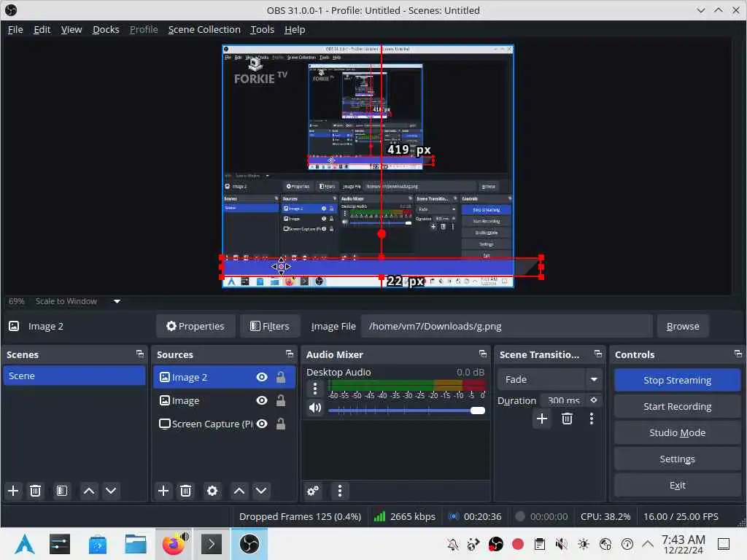Screen dimensions: 747x560
Task: Enable Studio Mode
Action: [x=677, y=432]
